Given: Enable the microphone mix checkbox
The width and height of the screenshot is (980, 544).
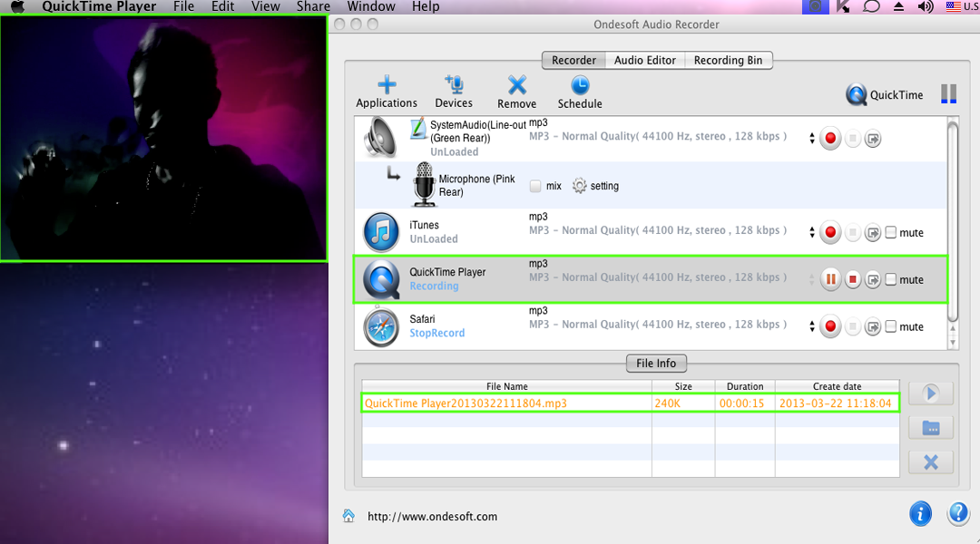Looking at the screenshot, I should [535, 186].
